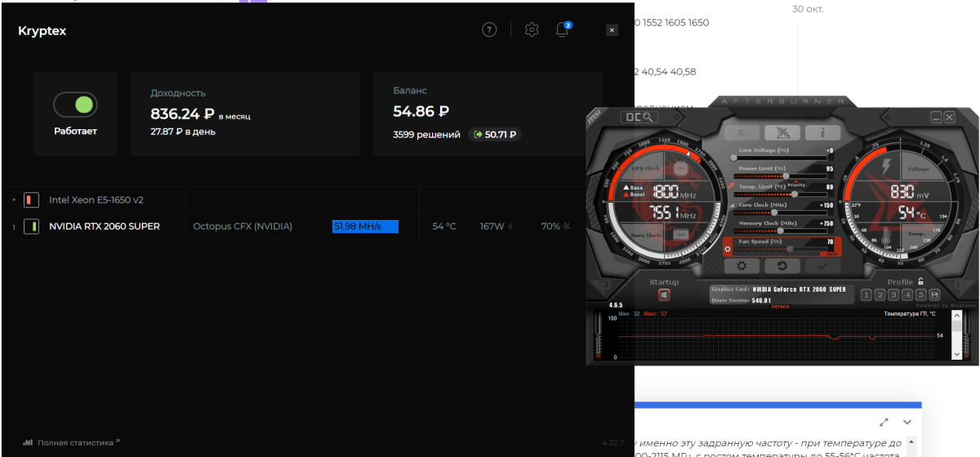Screen dimensions: 980x457
Task: Select Afterburner profile 1
Action: point(866,294)
